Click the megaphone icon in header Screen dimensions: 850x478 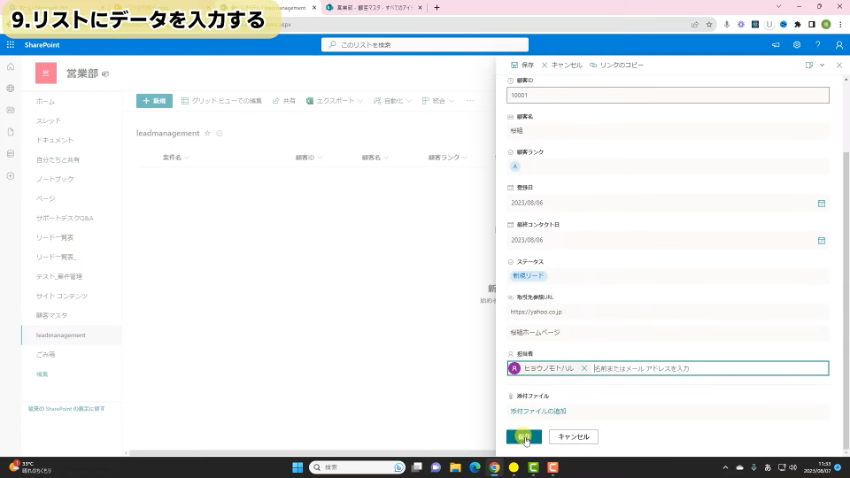(776, 45)
